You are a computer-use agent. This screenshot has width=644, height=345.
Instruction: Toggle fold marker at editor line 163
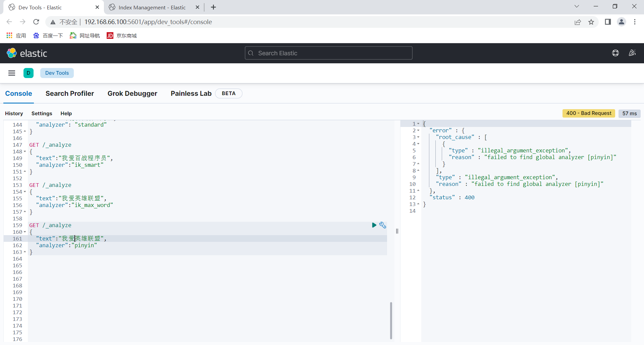[x=25, y=252]
